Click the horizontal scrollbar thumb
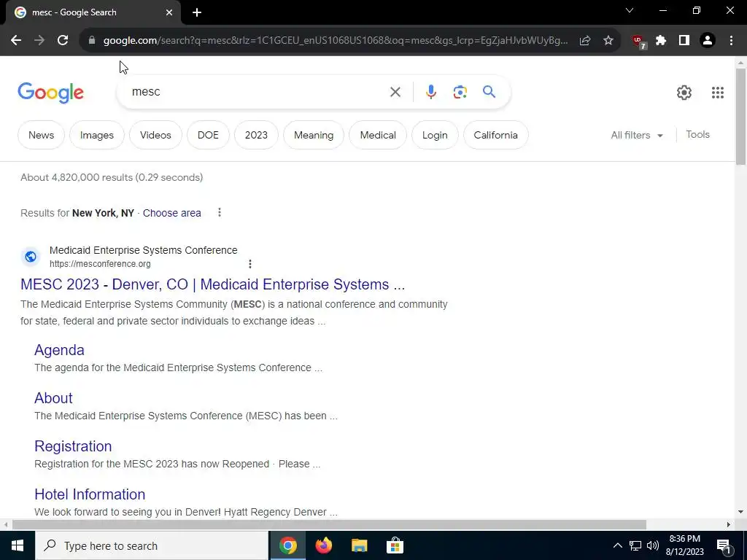Viewport: 747px width, 560px height. (329, 525)
